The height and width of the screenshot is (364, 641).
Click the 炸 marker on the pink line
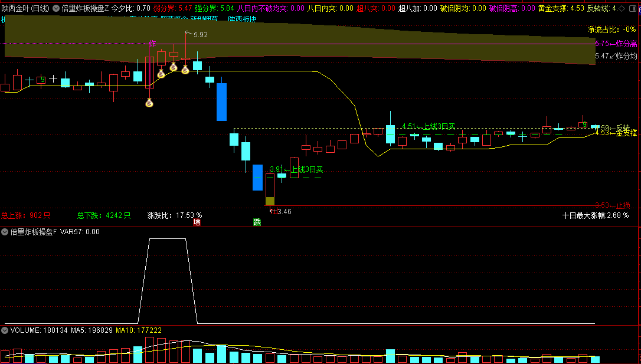[152, 44]
